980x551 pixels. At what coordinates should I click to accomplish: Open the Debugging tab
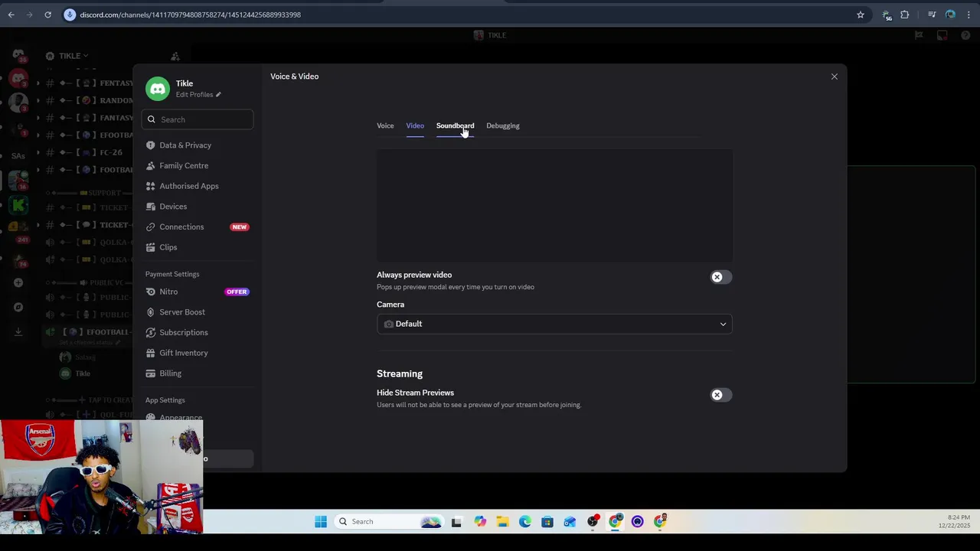(503, 126)
